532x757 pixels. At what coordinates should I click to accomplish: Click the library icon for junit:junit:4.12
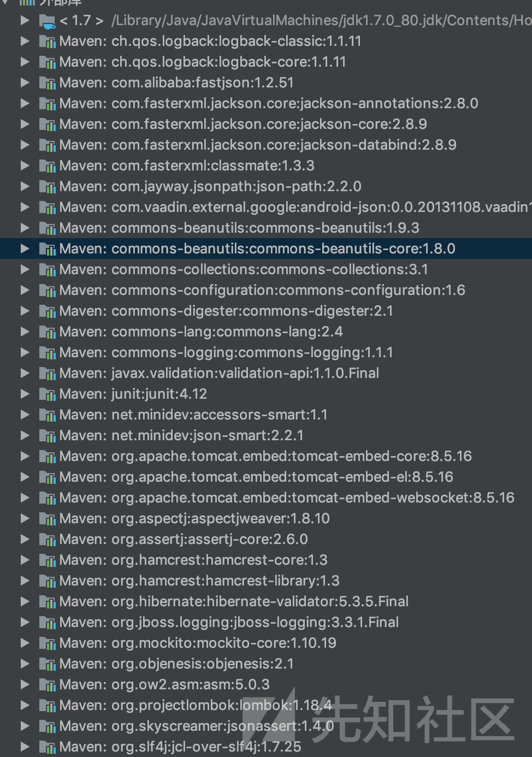pyautogui.click(x=48, y=394)
